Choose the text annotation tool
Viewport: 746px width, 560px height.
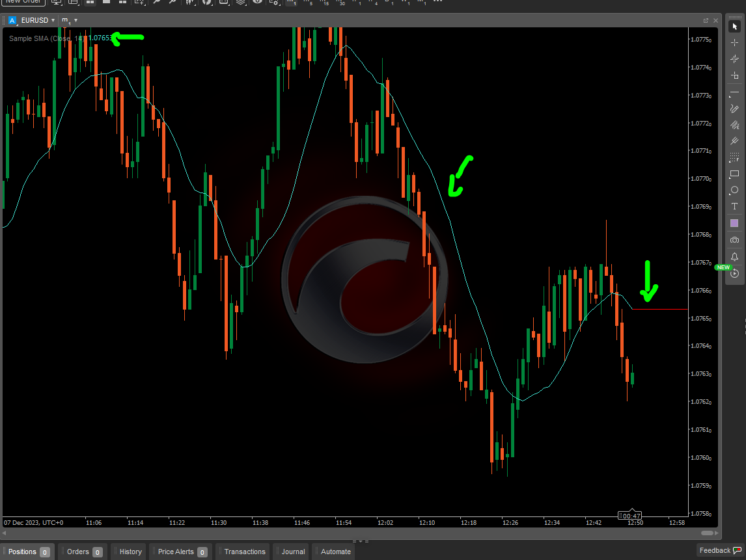coord(734,206)
